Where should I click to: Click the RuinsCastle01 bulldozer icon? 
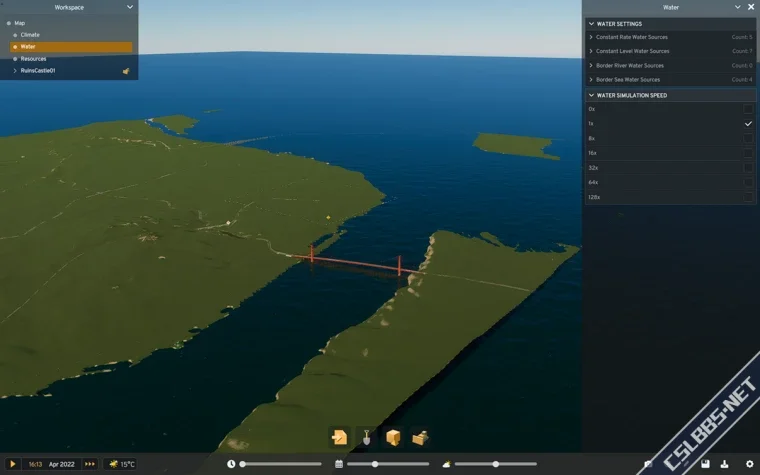click(126, 71)
